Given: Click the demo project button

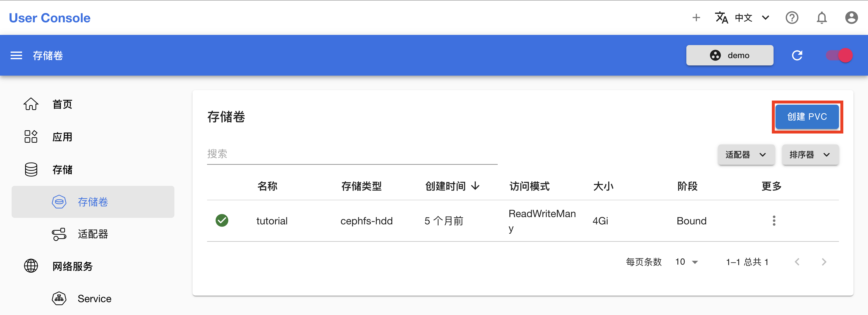Looking at the screenshot, I should pos(729,55).
